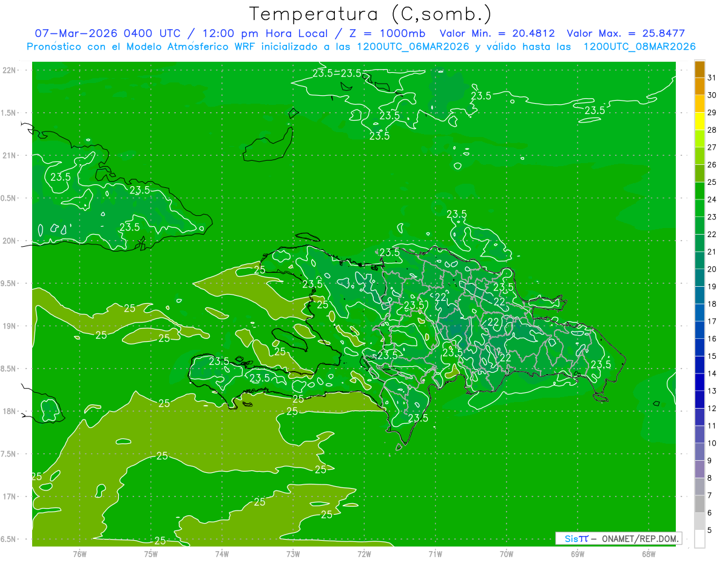Click the legend value "8"
The width and height of the screenshot is (728, 562).
(x=710, y=478)
